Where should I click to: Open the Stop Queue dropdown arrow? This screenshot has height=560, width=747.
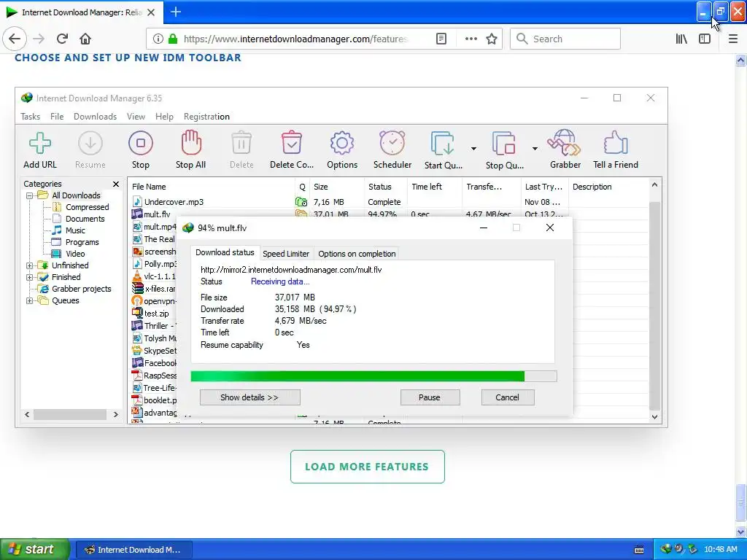click(535, 149)
